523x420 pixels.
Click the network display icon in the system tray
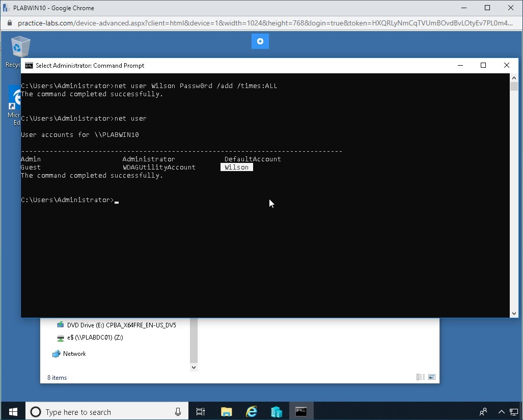tap(514, 412)
